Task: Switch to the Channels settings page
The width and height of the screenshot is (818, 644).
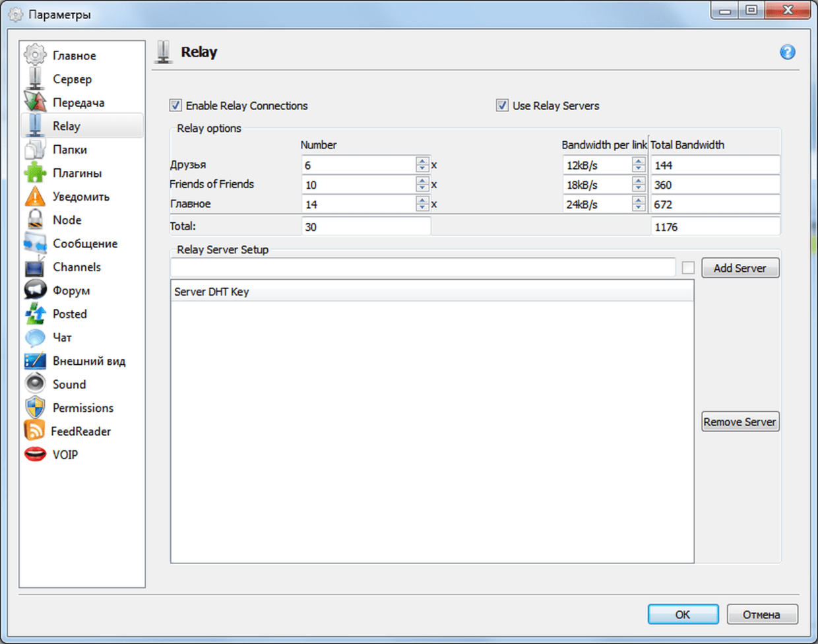Action: pos(77,267)
